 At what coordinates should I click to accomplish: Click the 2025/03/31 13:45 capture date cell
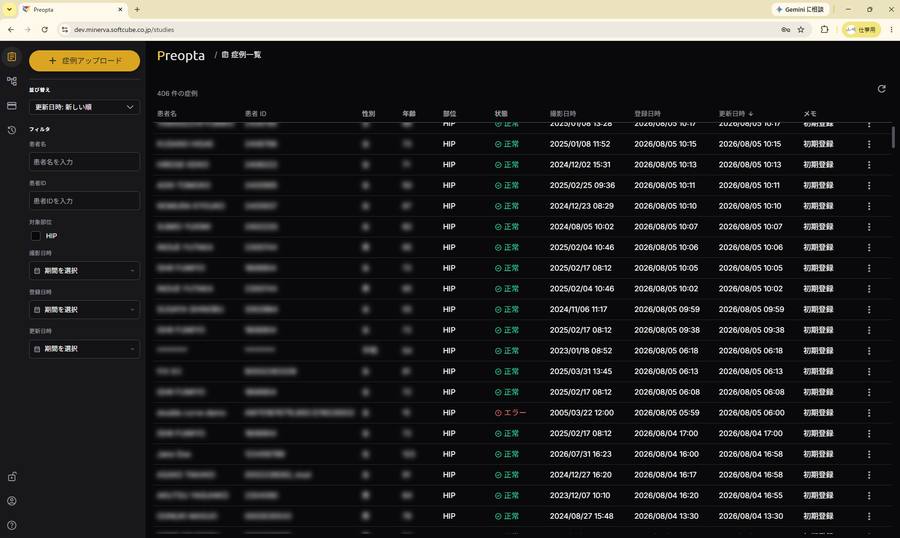click(581, 371)
